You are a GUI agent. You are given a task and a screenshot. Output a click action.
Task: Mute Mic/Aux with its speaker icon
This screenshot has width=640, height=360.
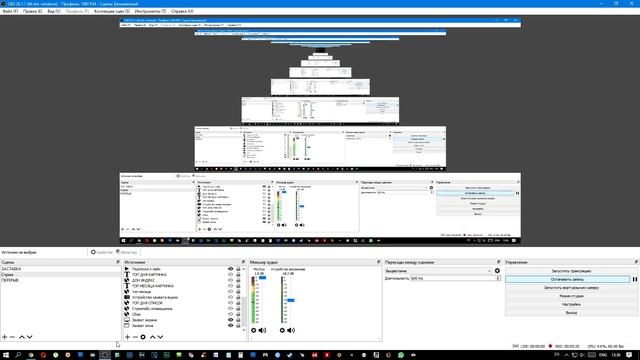tap(262, 330)
